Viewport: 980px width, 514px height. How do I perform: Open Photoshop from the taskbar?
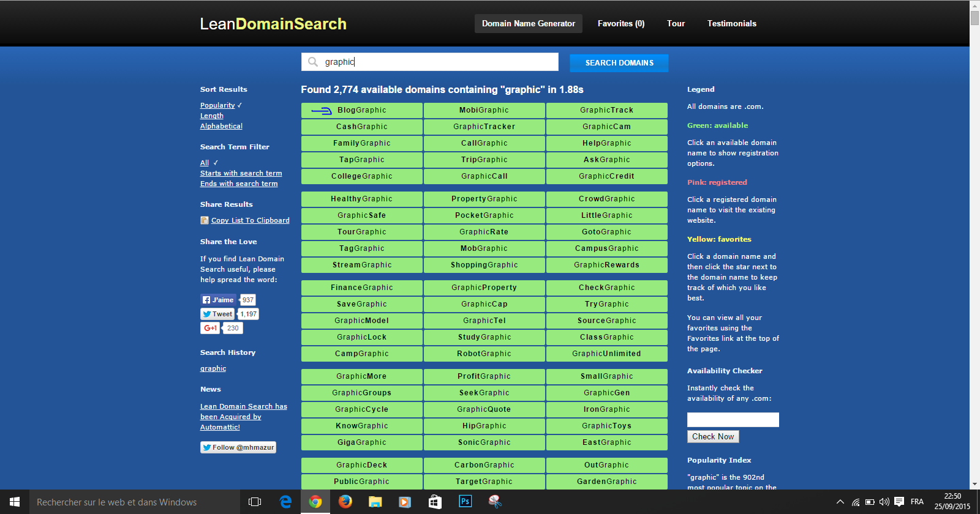[465, 502]
